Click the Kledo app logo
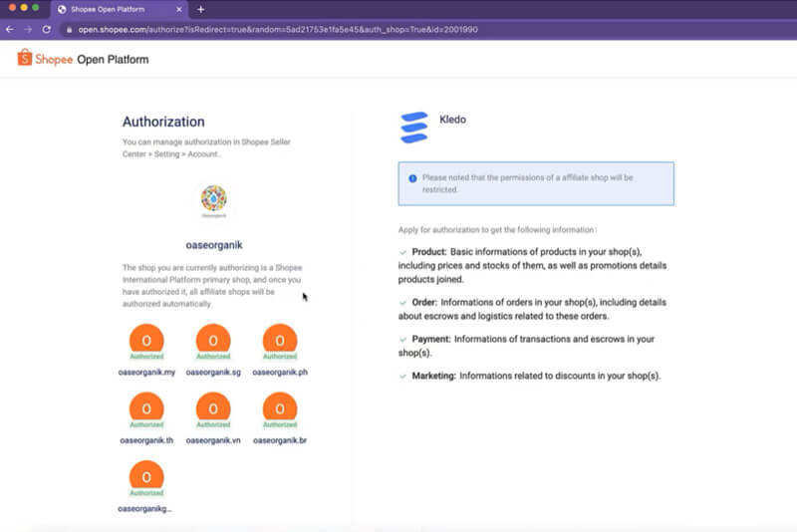This screenshot has height=532, width=797. click(414, 128)
